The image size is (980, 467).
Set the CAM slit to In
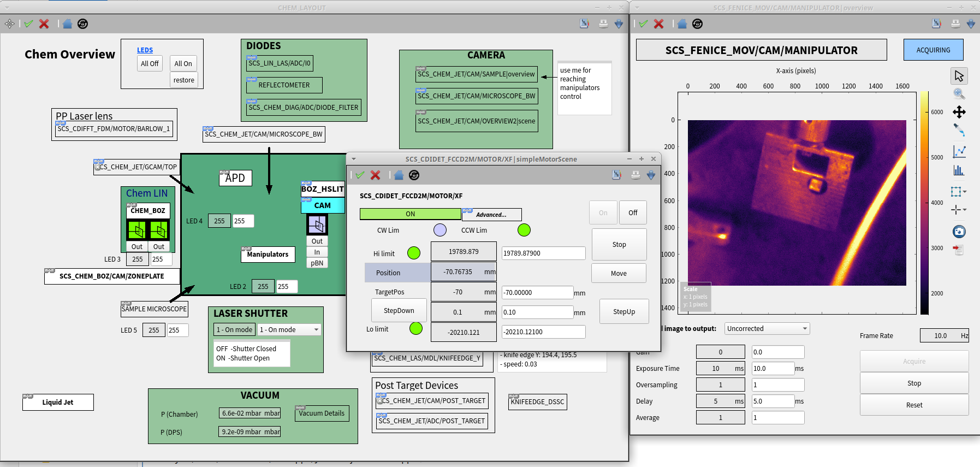(317, 252)
